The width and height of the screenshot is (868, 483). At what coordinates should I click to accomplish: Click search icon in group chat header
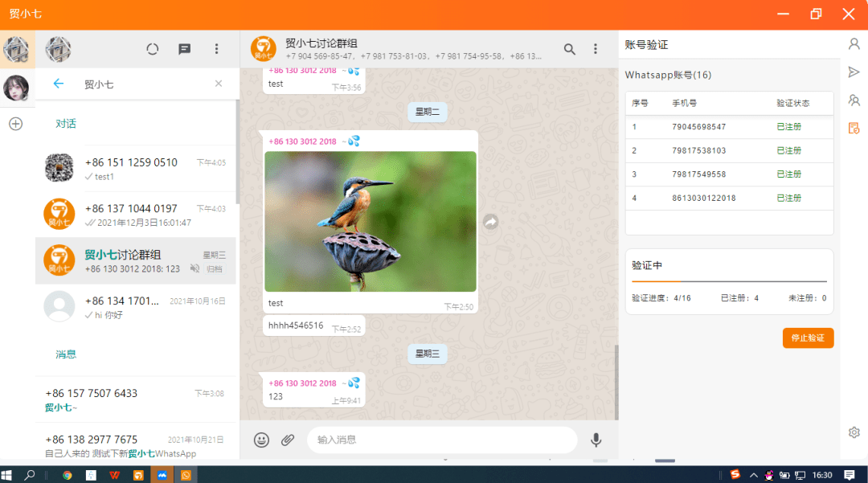(569, 49)
